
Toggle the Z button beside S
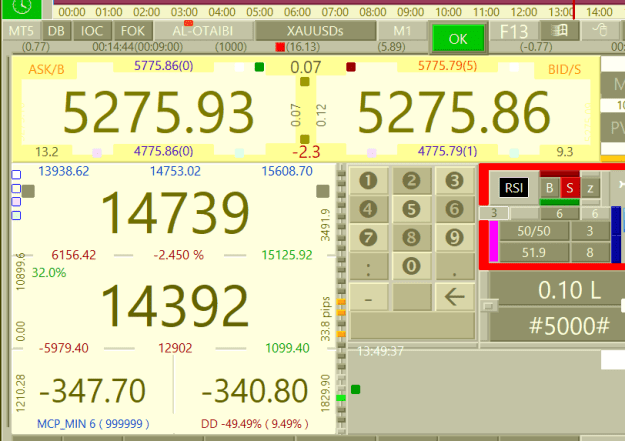tap(590, 188)
